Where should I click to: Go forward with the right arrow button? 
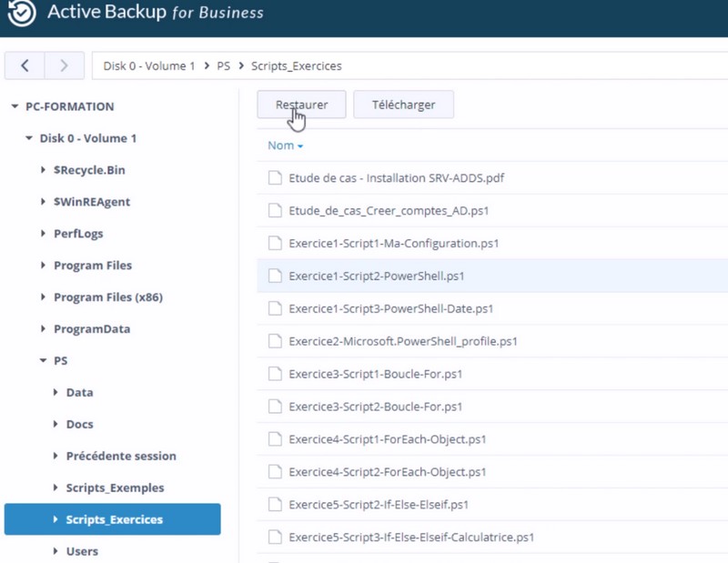(64, 65)
